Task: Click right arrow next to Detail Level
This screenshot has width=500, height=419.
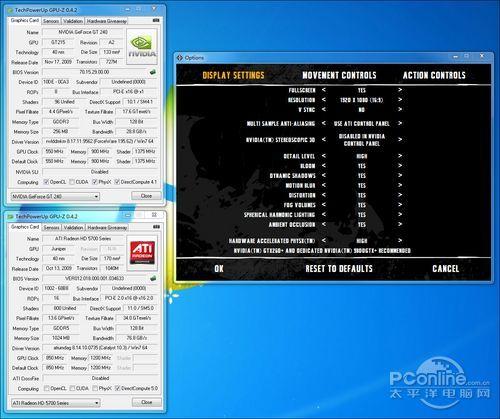Action: coord(400,156)
